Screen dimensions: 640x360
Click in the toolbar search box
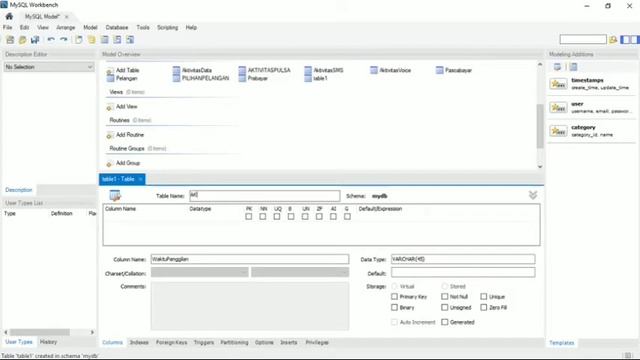pos(583,39)
